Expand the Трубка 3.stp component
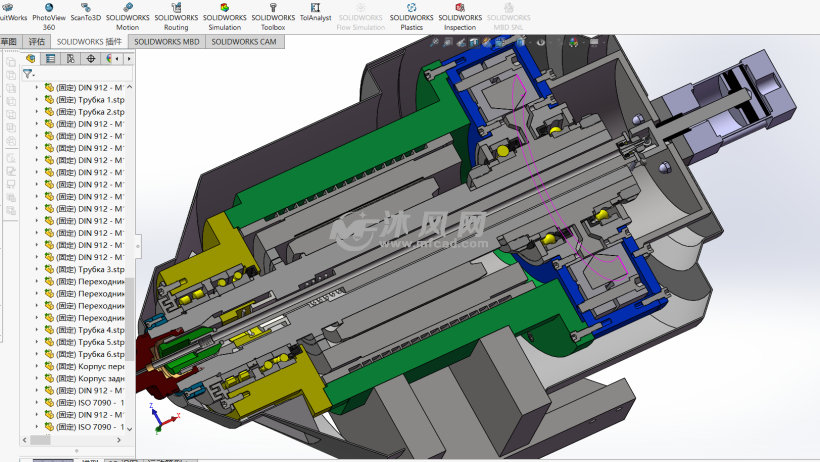This screenshot has height=462, width=820. tap(37, 270)
